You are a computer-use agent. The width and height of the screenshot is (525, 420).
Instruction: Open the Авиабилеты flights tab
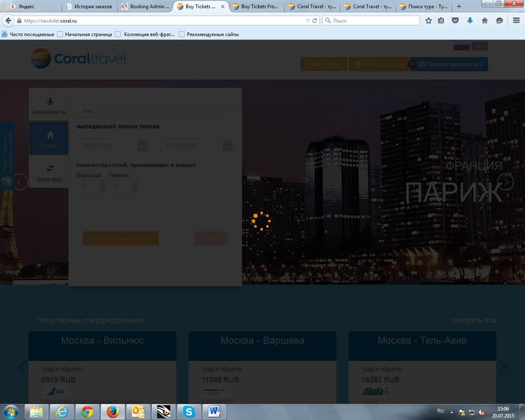[49, 106]
